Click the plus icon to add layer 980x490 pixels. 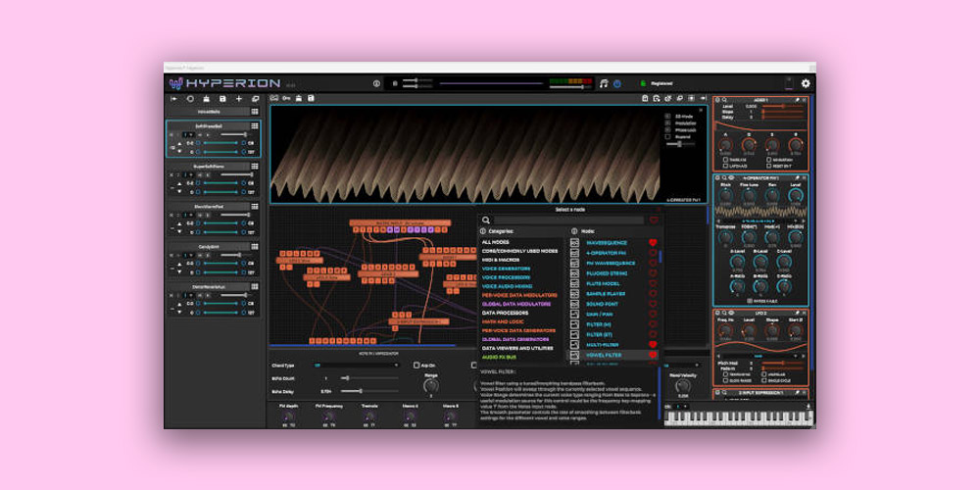(238, 99)
